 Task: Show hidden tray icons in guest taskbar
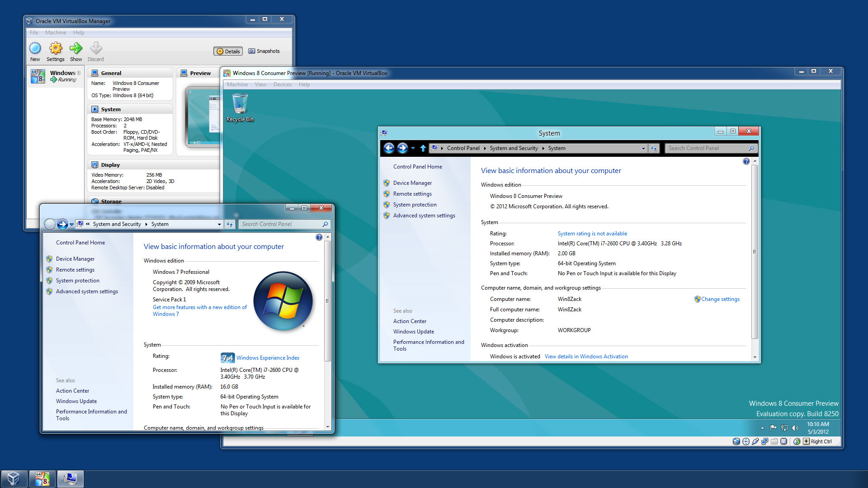(x=762, y=427)
